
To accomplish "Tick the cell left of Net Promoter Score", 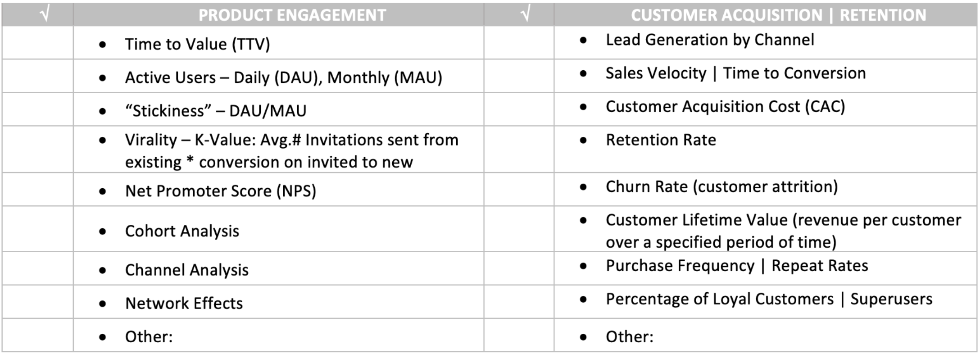I will point(37,190).
